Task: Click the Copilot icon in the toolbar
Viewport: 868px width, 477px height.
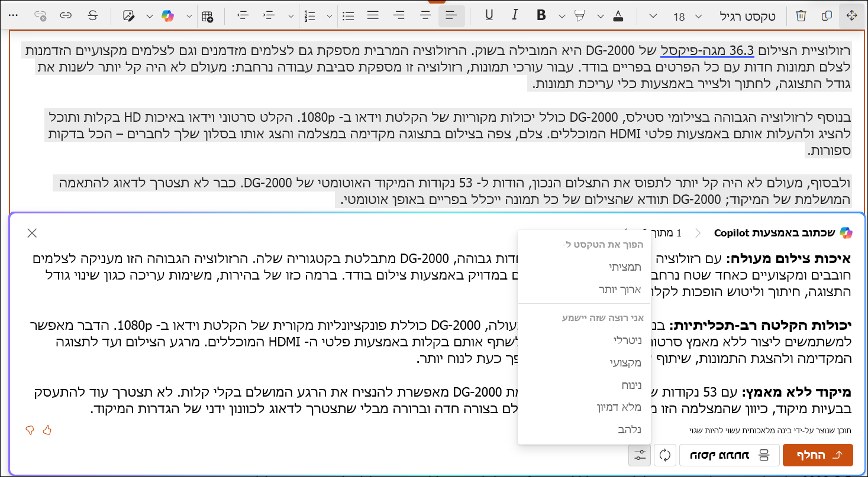Action: click(168, 16)
